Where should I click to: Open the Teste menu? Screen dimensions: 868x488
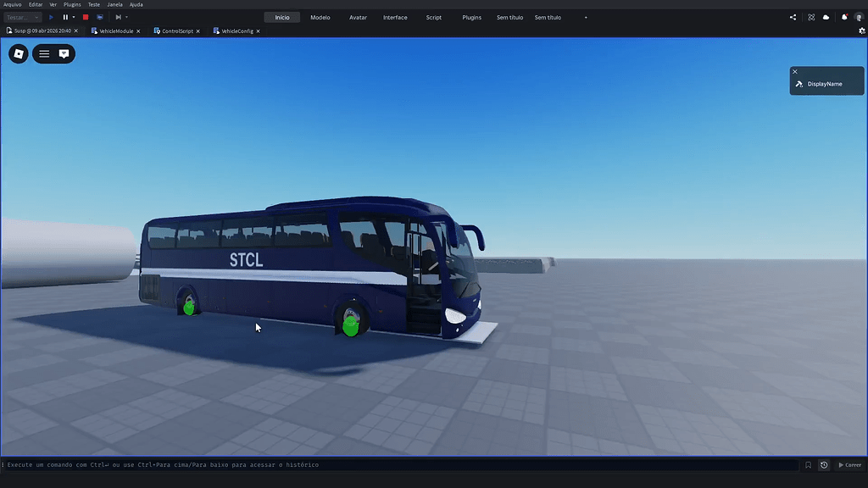(94, 4)
